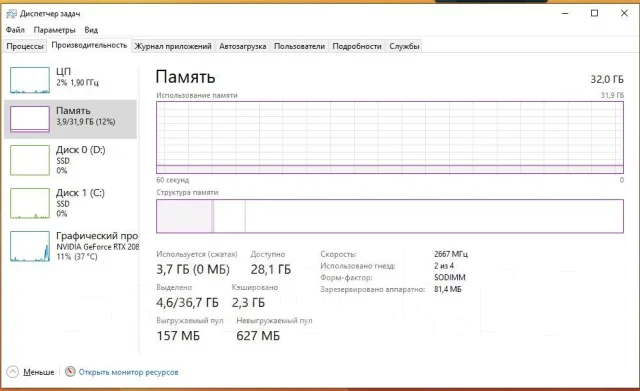Click the Меньше button label
Screen dimensions: 640x391
(38, 372)
